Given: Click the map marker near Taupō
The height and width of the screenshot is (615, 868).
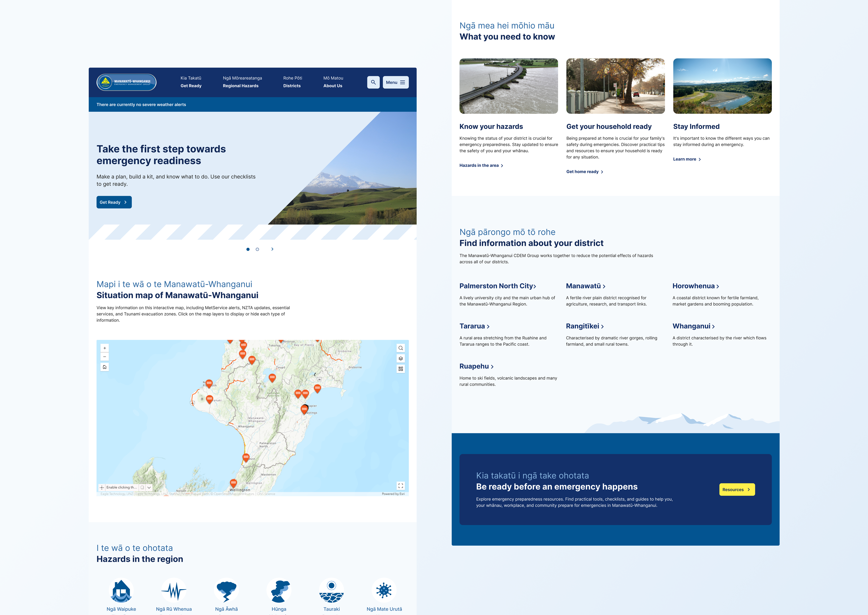Looking at the screenshot, I should (x=272, y=378).
